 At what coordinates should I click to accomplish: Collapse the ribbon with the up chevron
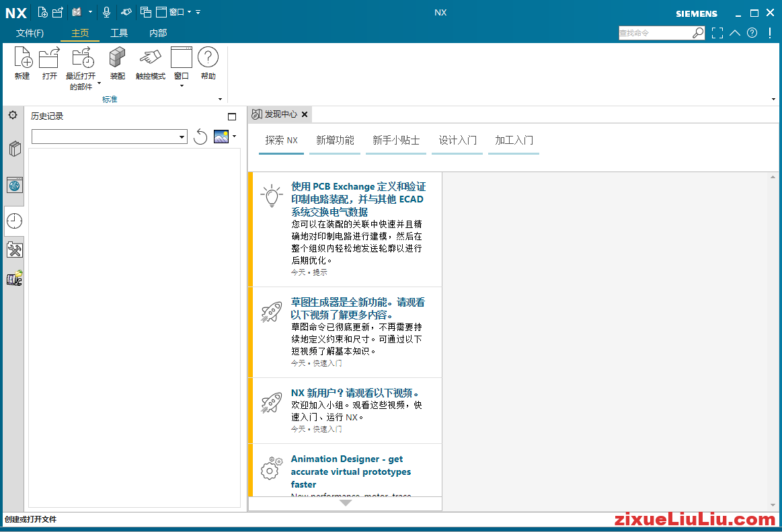point(735,33)
